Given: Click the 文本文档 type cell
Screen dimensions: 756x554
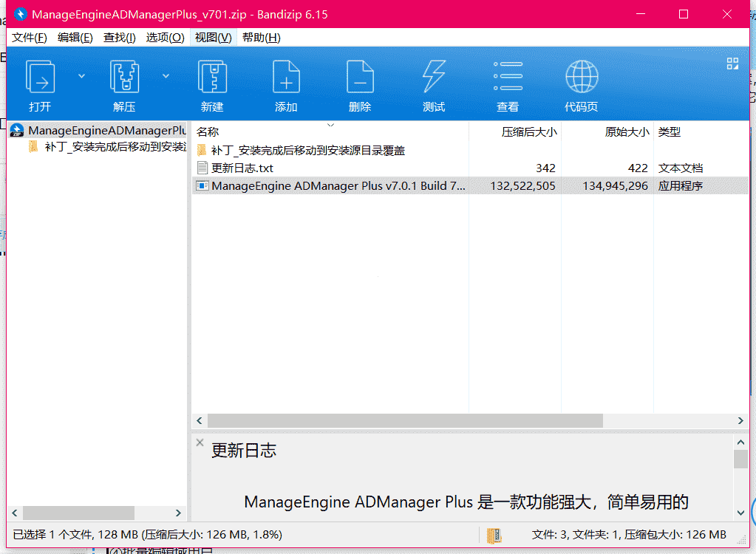Looking at the screenshot, I should tap(681, 168).
